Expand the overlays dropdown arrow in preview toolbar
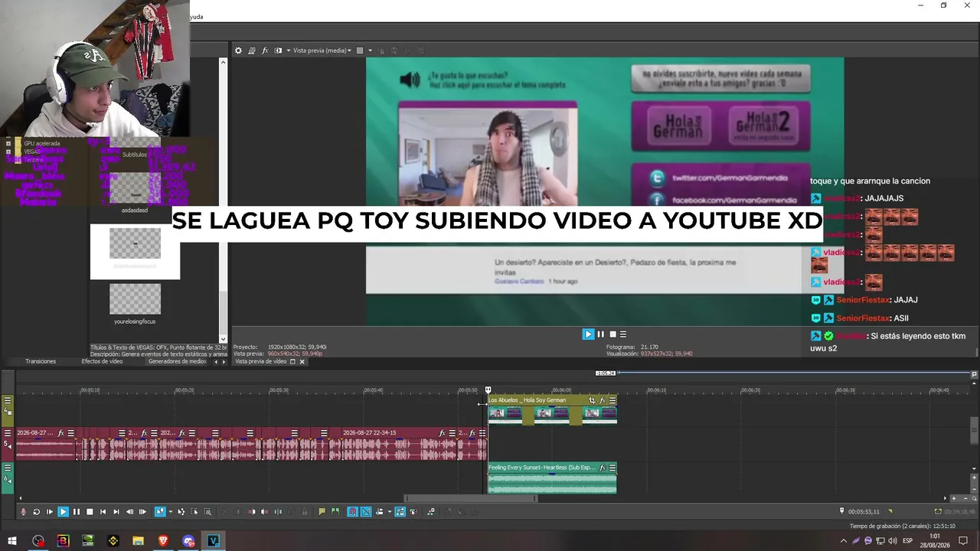The width and height of the screenshot is (980, 551). 370,51
